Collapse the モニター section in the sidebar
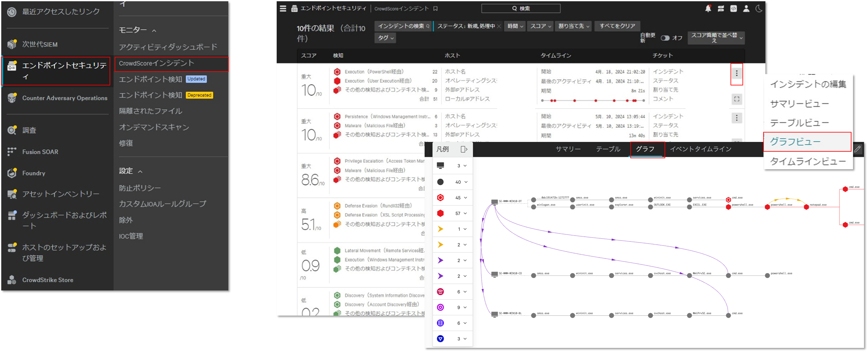The height and width of the screenshot is (352, 868). pos(154,31)
